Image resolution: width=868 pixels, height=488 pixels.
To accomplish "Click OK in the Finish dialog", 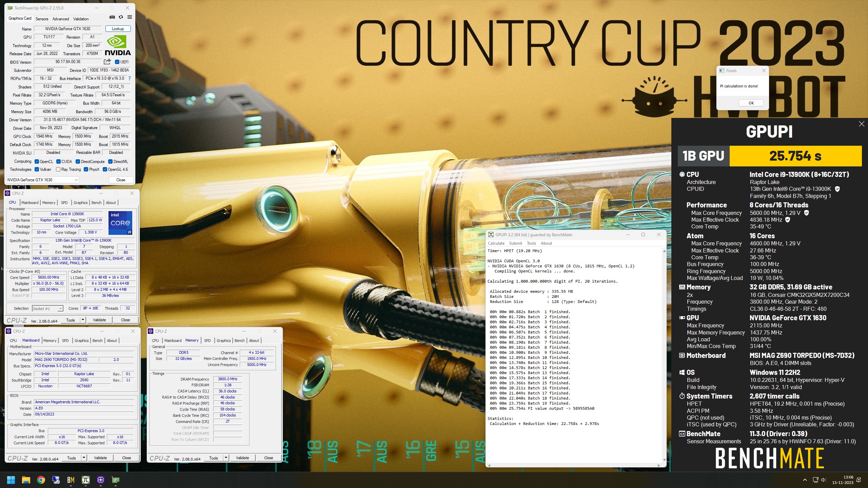I will (x=751, y=103).
